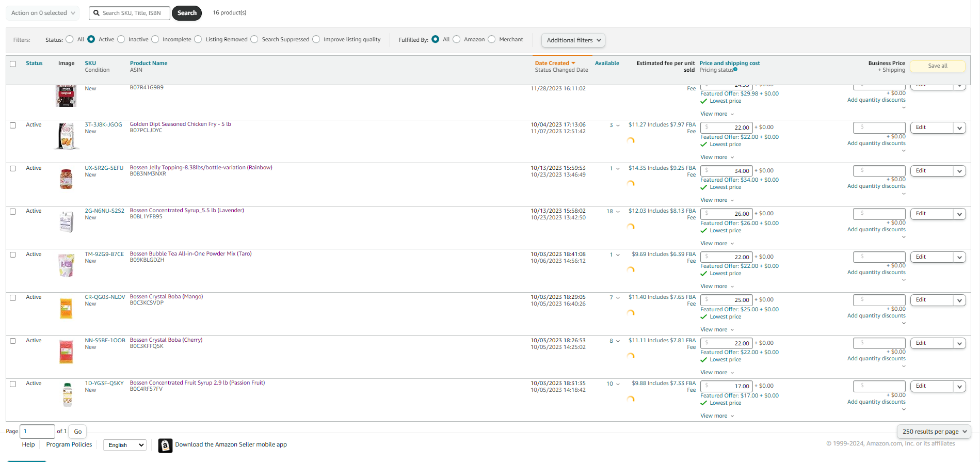Viewport: 980px width, 462px height.
Task: Check the Bossen Jelly Topping row
Action: pyautogui.click(x=13, y=168)
